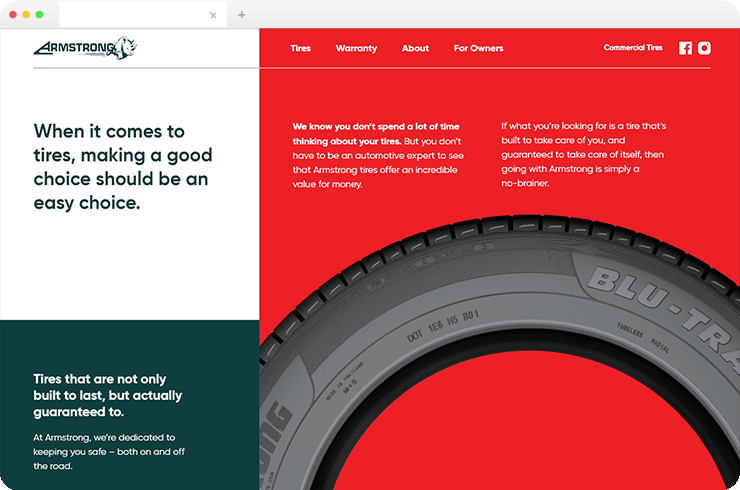
Task: Click the 'When it comes to tires' headline
Action: click(123, 167)
